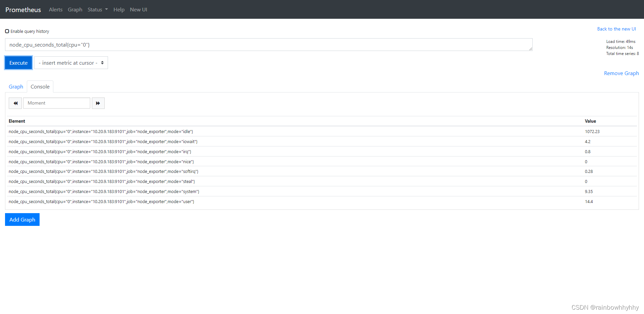Click into the Moment time field
This screenshot has width=644, height=314.
[x=57, y=103]
